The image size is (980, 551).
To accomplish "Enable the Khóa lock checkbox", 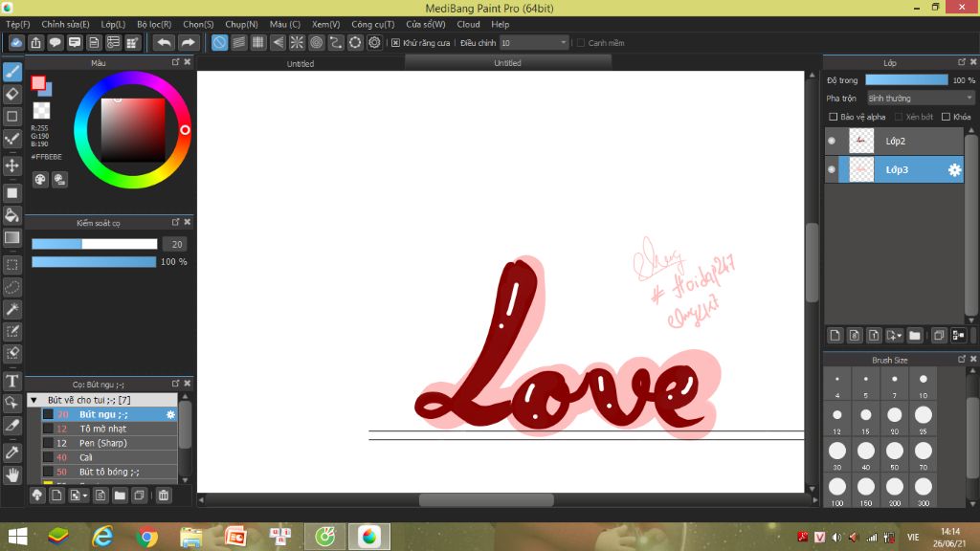I will (946, 117).
